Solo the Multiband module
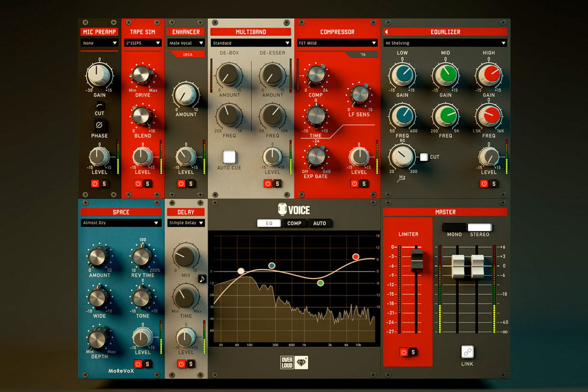The height and width of the screenshot is (392, 588). click(x=277, y=183)
